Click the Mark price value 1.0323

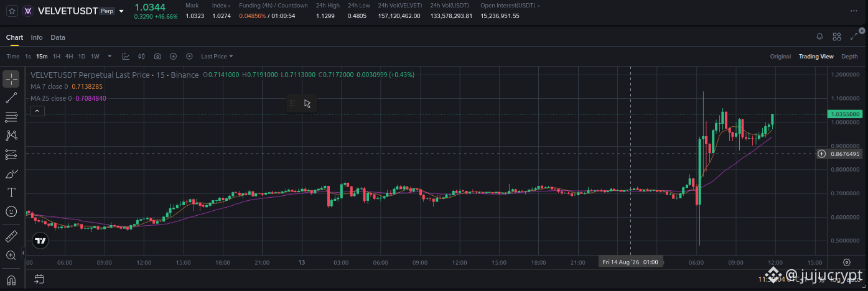(195, 16)
